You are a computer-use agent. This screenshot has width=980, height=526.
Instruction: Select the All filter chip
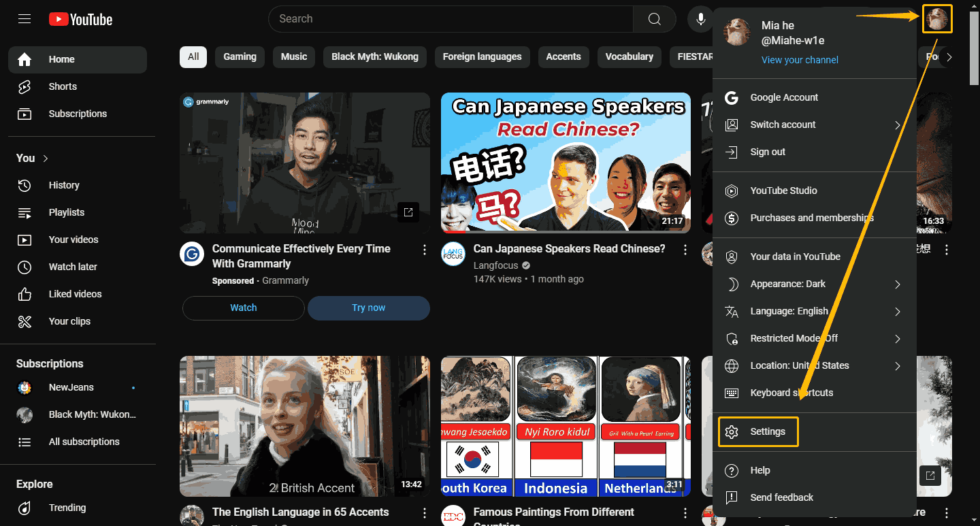click(193, 57)
